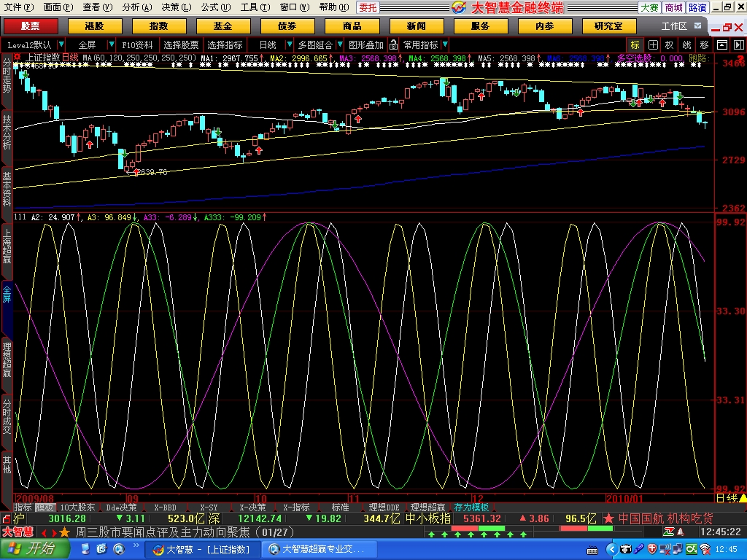This screenshot has height=560, width=747.
Task: Switch to the X-BBD indicator tab
Action: [165, 507]
